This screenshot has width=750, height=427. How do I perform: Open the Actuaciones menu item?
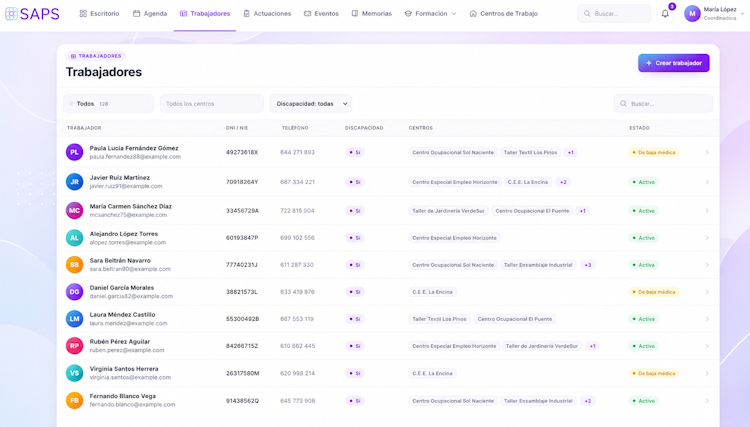pos(267,14)
